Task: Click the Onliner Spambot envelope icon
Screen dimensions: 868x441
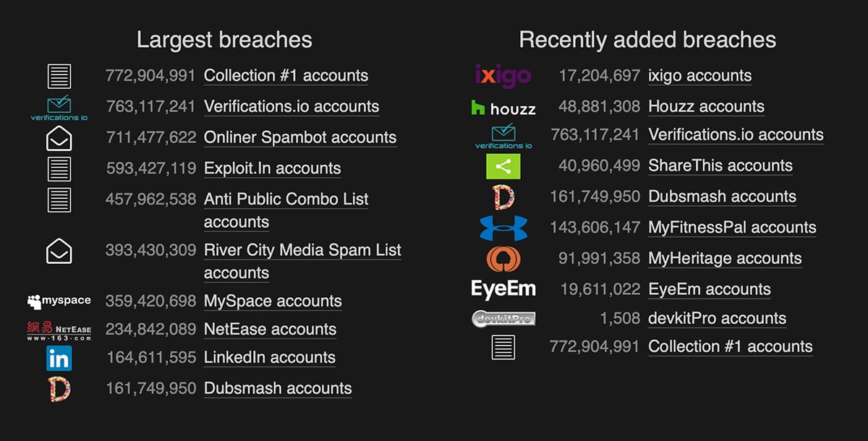Action: 59,138
